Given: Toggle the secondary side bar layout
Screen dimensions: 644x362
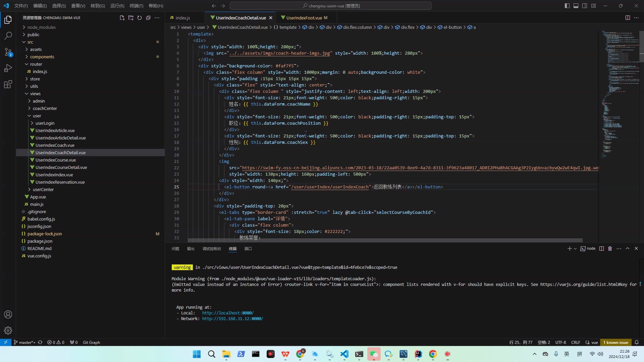Looking at the screenshot, I should click(585, 6).
